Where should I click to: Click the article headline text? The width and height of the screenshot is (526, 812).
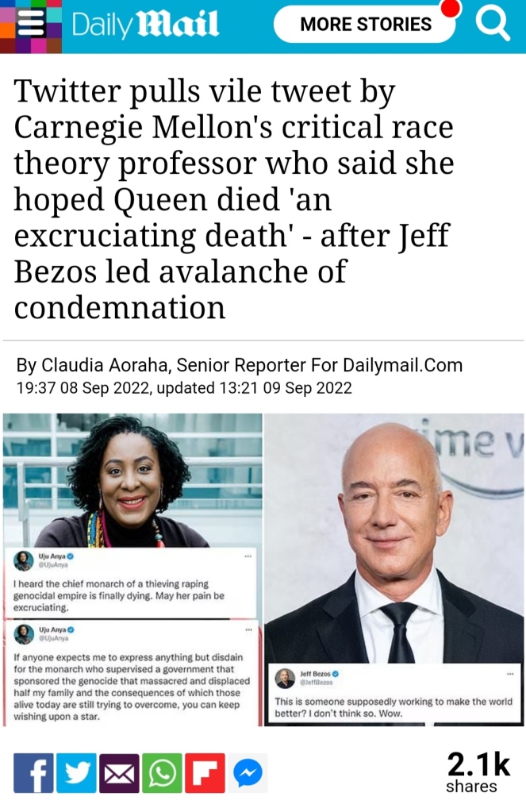234,198
